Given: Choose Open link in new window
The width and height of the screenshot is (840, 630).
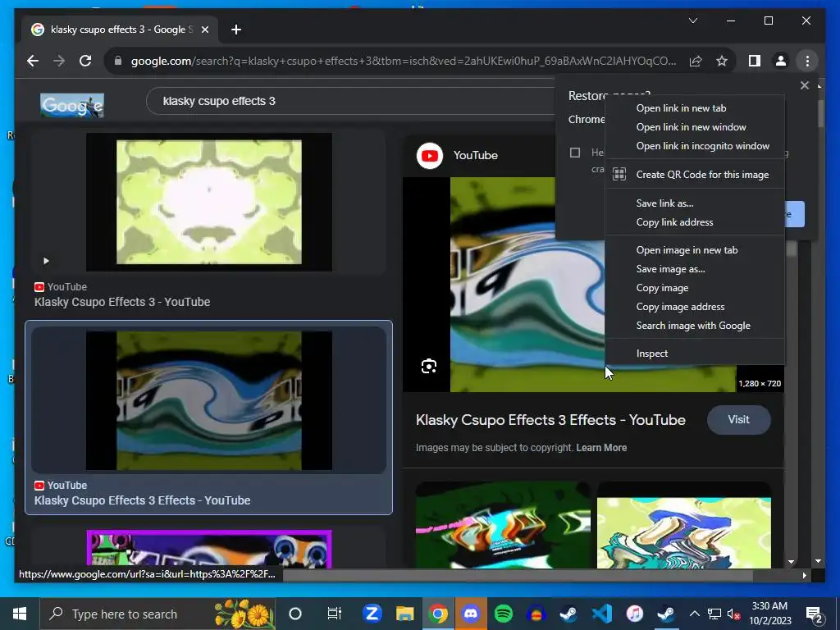Looking at the screenshot, I should pyautogui.click(x=695, y=127).
